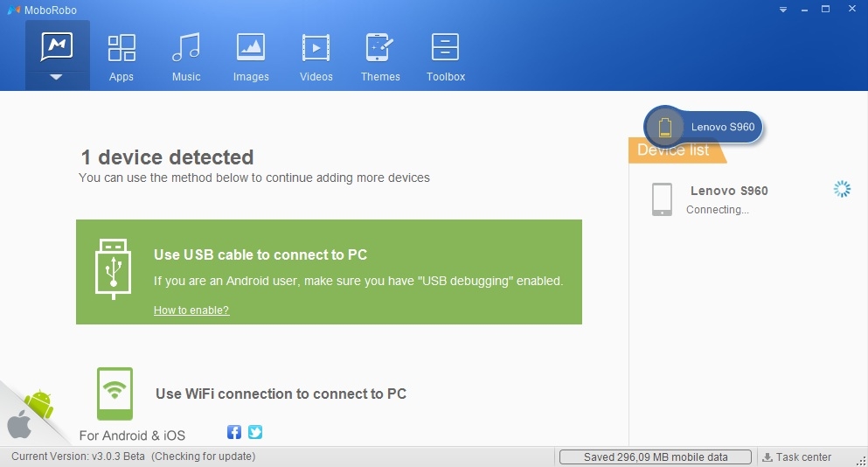Click the window resize grip corner
The height and width of the screenshot is (467, 868).
pyautogui.click(x=861, y=460)
